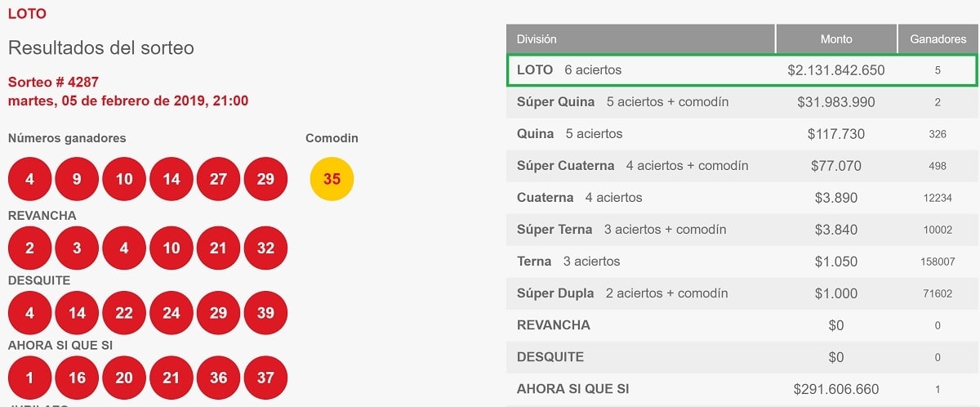The width and height of the screenshot is (980, 407).
Task: Select Ahora Si Que Si ball 37
Action: (x=265, y=378)
